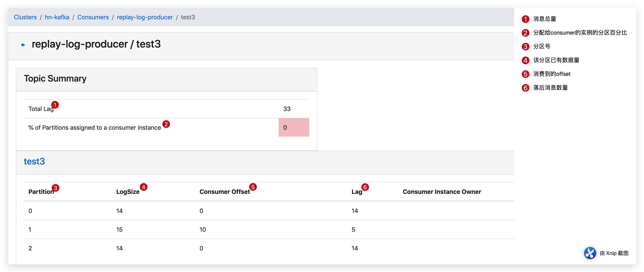Click LogSize 14 in partition 0 row

click(119, 211)
